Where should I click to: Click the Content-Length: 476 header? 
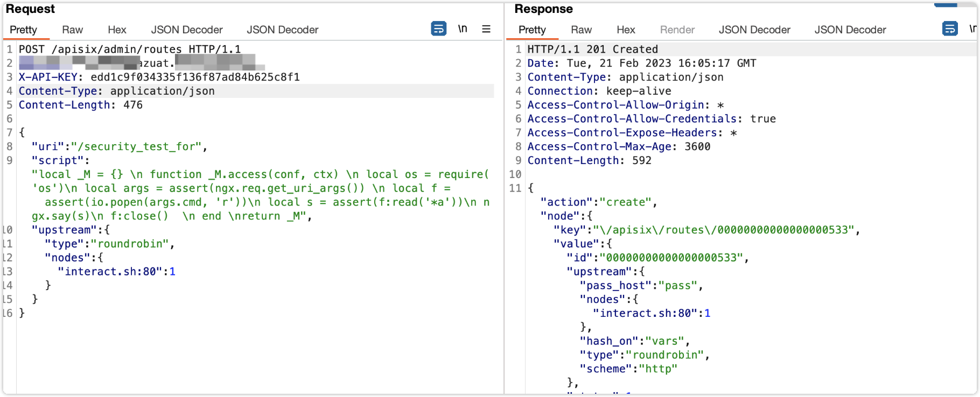pyautogui.click(x=81, y=105)
